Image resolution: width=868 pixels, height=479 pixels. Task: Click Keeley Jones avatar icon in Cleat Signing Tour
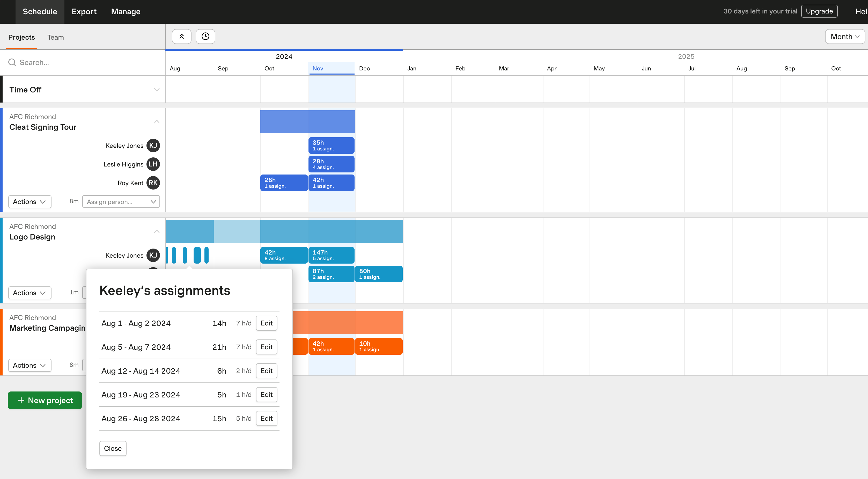click(x=153, y=145)
